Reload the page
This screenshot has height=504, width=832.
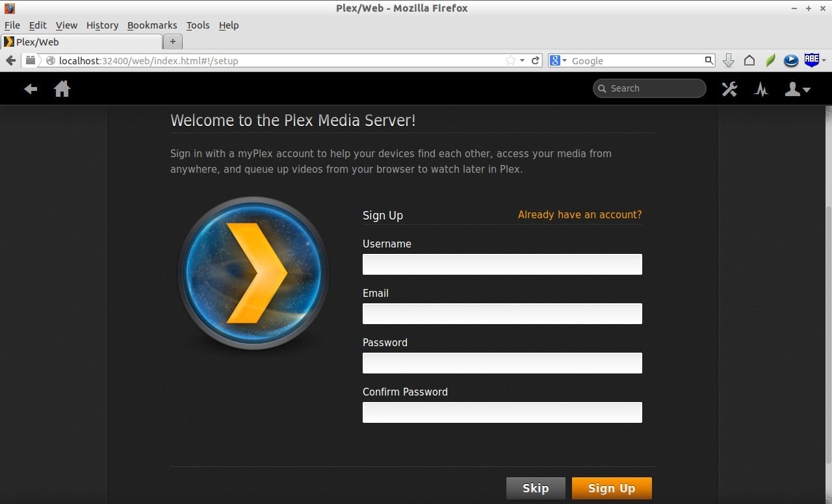point(536,60)
